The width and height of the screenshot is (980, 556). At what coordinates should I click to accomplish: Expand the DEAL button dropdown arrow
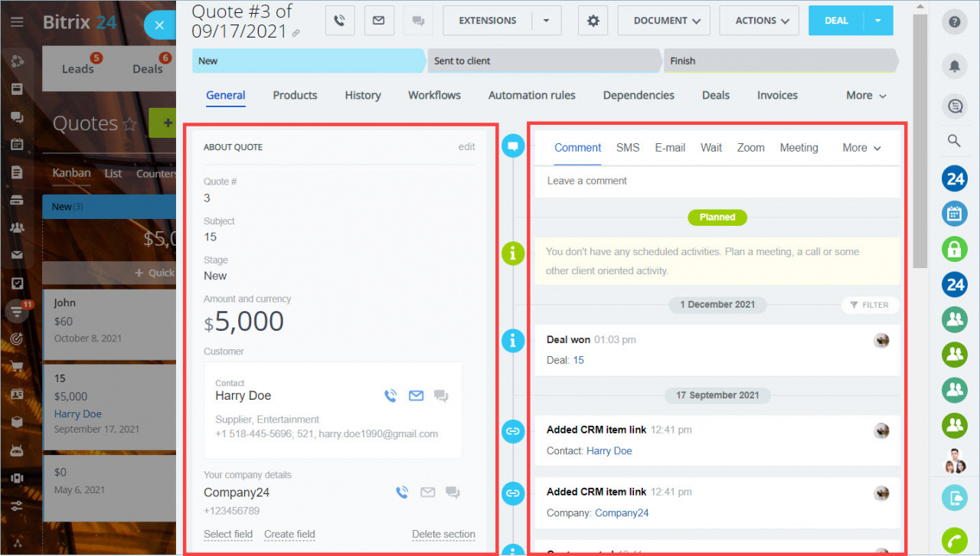point(878,21)
